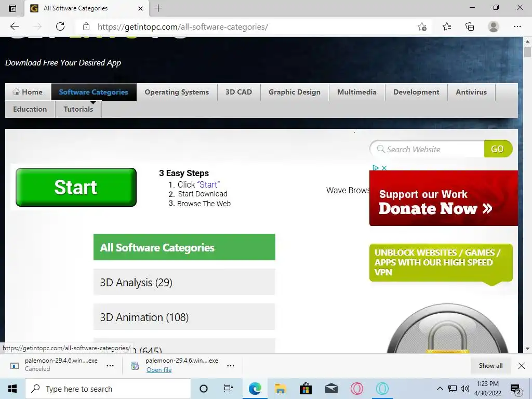Open the teal browser icon in taskbar
Viewport: 532px width, 399px height.
[x=382, y=389]
